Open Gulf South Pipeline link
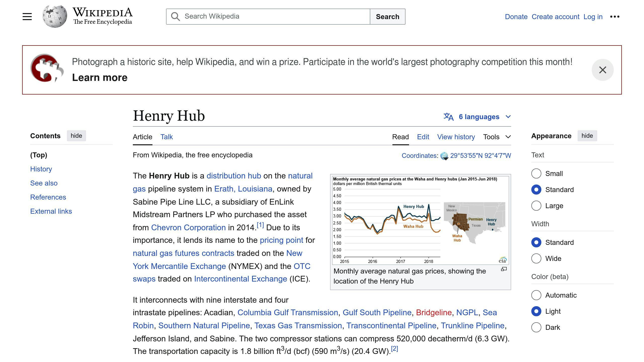 coord(377,312)
